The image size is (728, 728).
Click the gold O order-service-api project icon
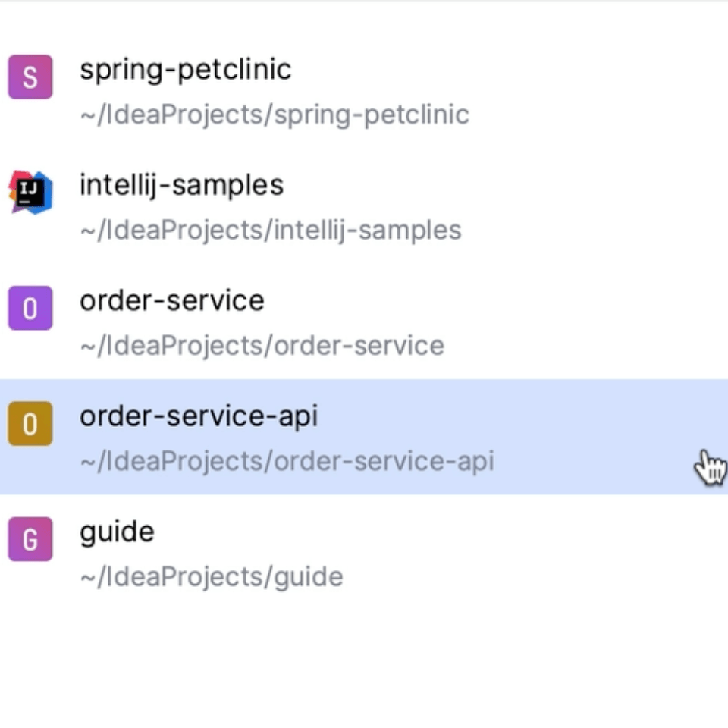coord(30,424)
